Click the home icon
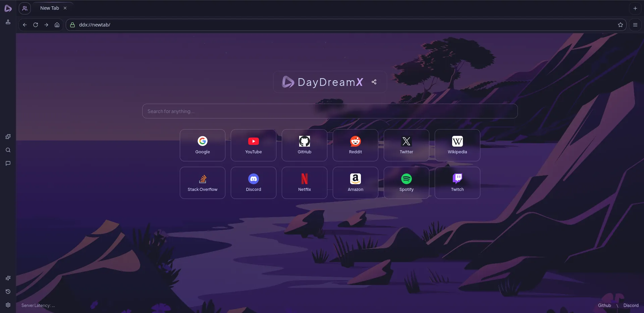Screen dimensions: 644x313 point(57,25)
